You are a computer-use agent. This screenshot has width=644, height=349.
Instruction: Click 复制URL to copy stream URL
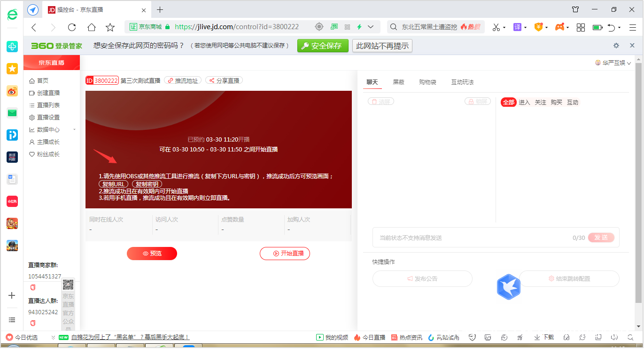pyautogui.click(x=113, y=183)
